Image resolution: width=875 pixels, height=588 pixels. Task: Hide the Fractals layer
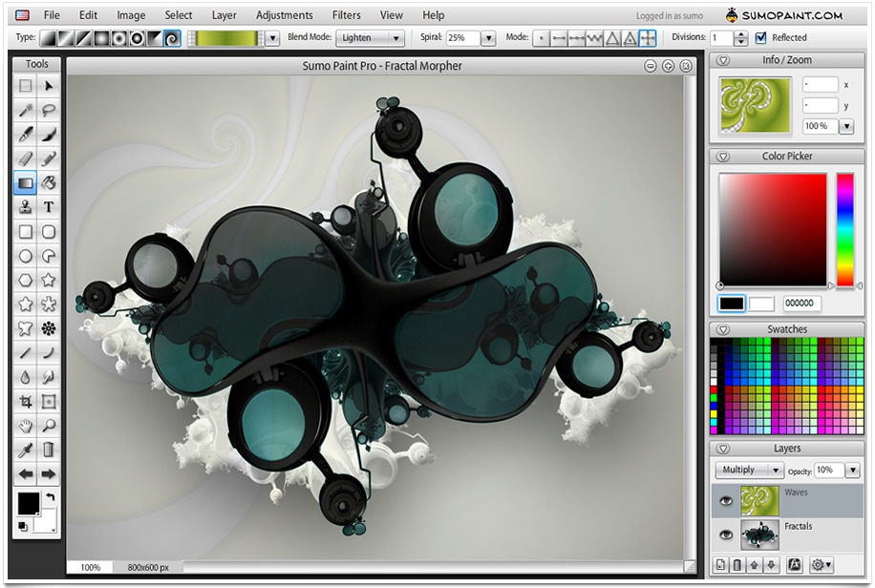click(725, 534)
